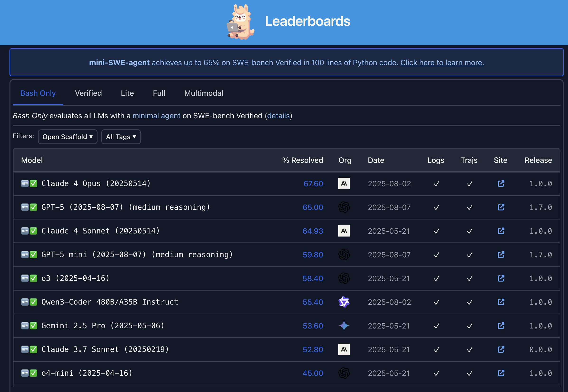
Task: Open the 'details' link
Action: pos(279,116)
